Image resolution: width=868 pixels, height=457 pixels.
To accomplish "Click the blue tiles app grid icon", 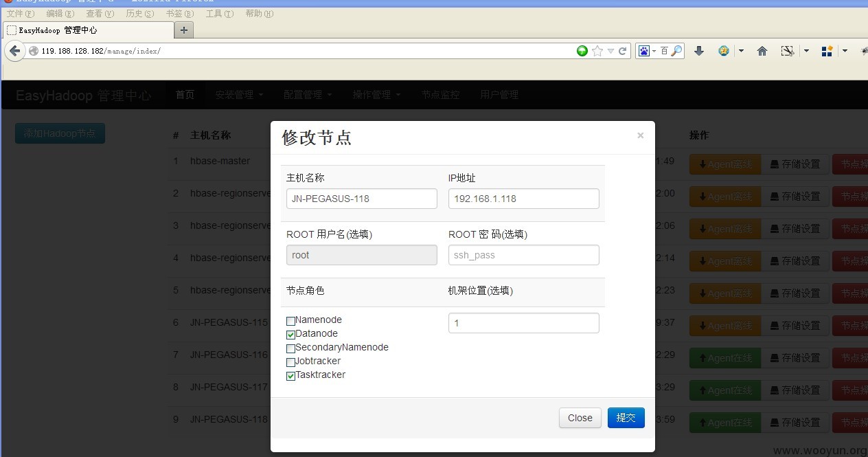I will pos(827,51).
